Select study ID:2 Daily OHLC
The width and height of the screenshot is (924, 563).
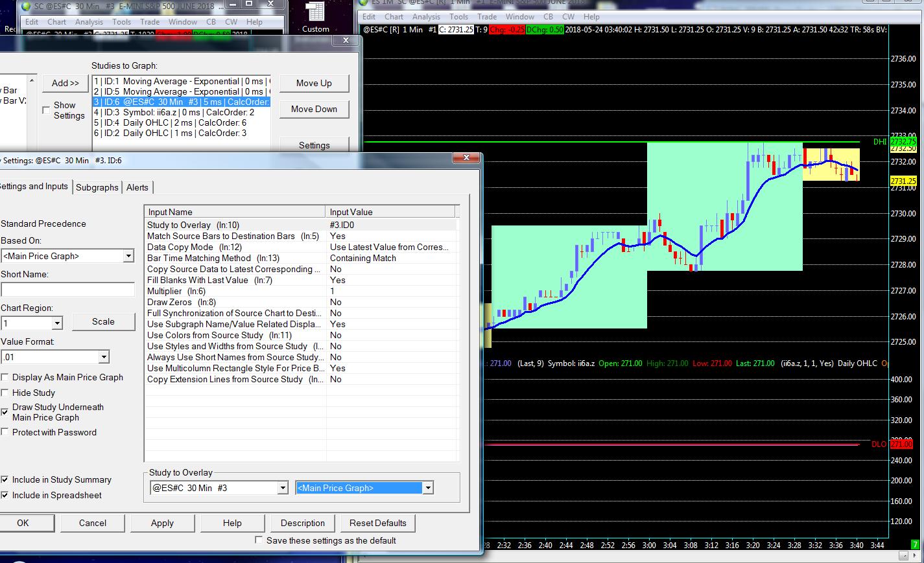click(x=181, y=133)
